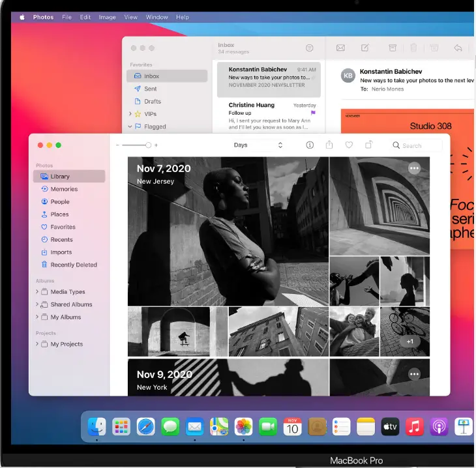This screenshot has height=468, width=476.
Task: Open Calendar from the Dock
Action: 292,426
